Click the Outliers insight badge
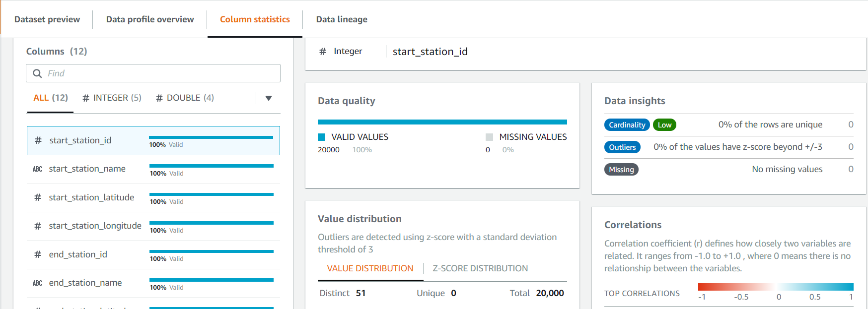This screenshot has width=868, height=309. pyautogui.click(x=622, y=147)
